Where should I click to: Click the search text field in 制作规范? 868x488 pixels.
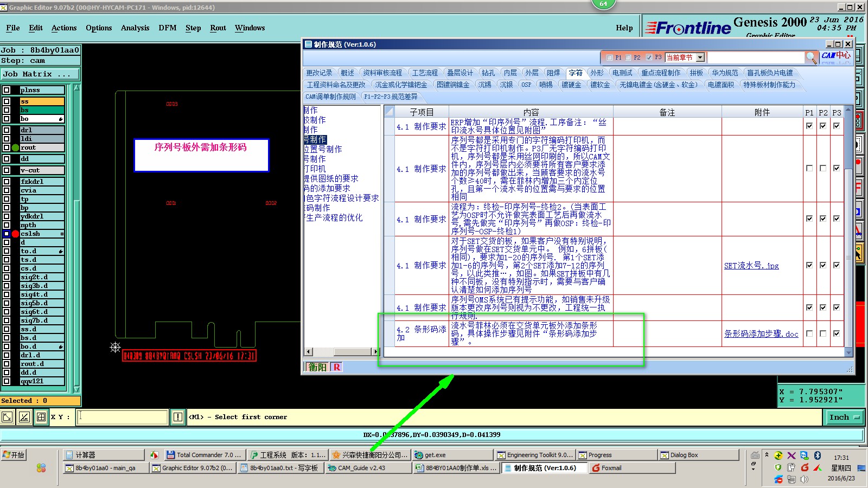click(756, 57)
